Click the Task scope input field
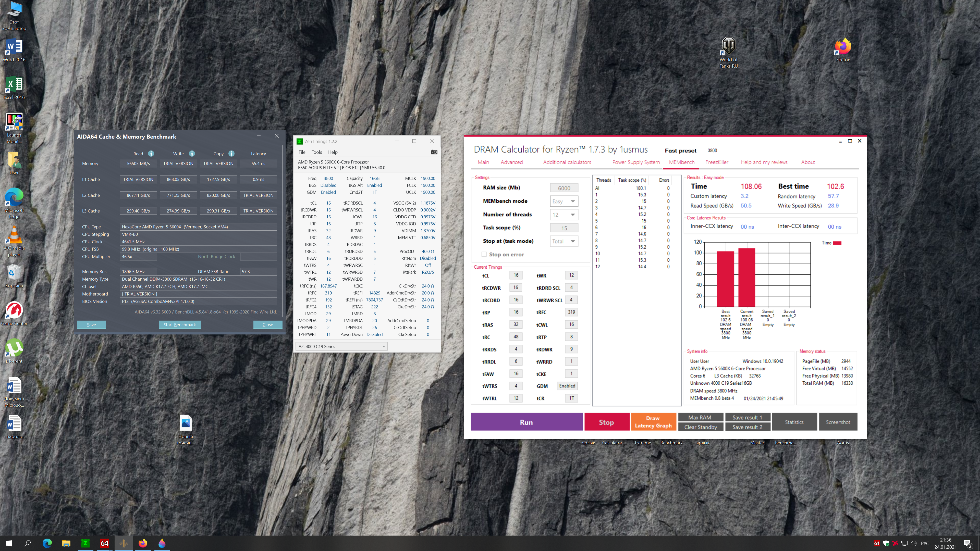The width and height of the screenshot is (980, 551). click(564, 228)
